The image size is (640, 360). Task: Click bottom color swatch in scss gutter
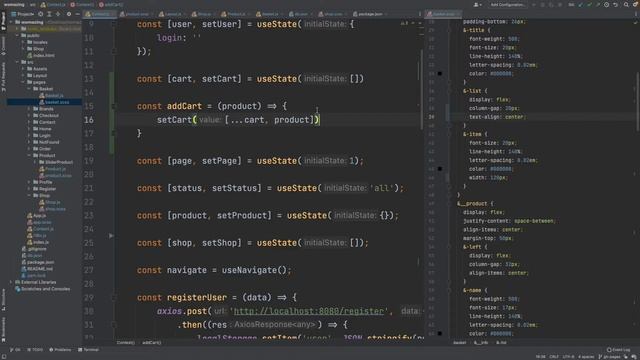point(440,333)
